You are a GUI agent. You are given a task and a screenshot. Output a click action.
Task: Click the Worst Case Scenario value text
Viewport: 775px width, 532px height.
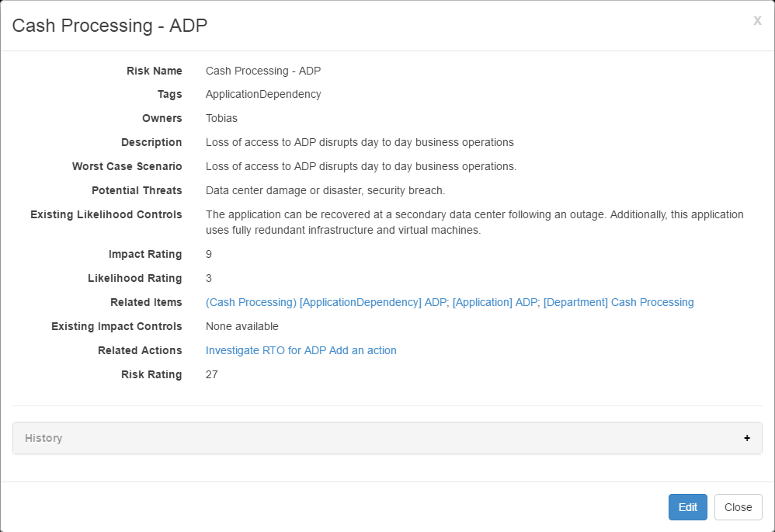(361, 167)
